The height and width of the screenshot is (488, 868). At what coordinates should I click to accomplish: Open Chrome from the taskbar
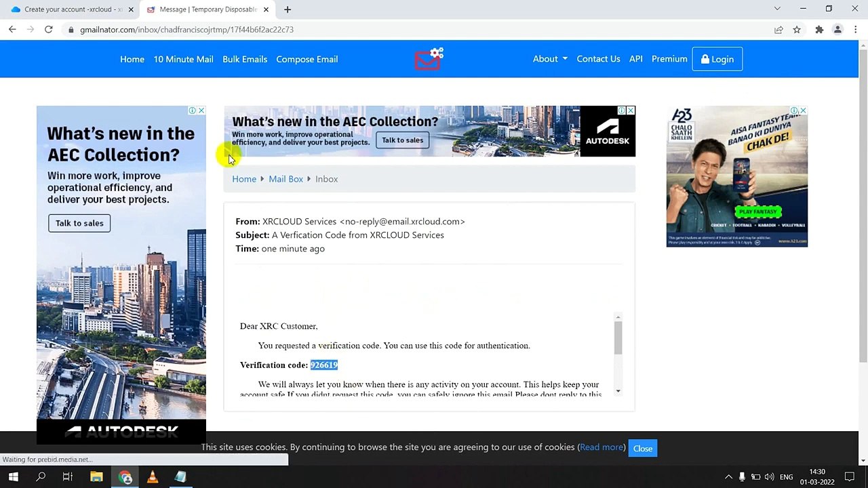pos(125,477)
